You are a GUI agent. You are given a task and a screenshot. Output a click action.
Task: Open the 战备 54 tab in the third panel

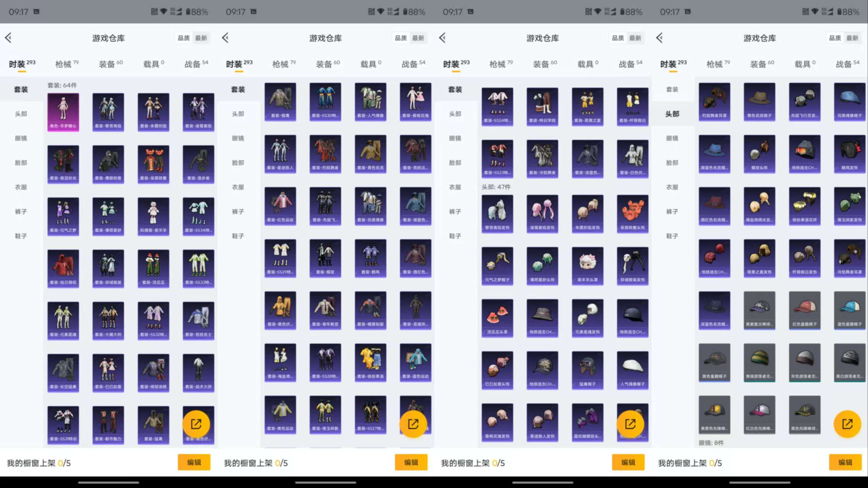[x=630, y=64]
